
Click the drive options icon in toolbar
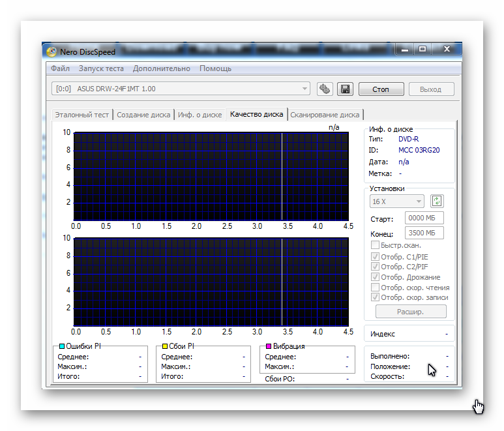pos(325,89)
